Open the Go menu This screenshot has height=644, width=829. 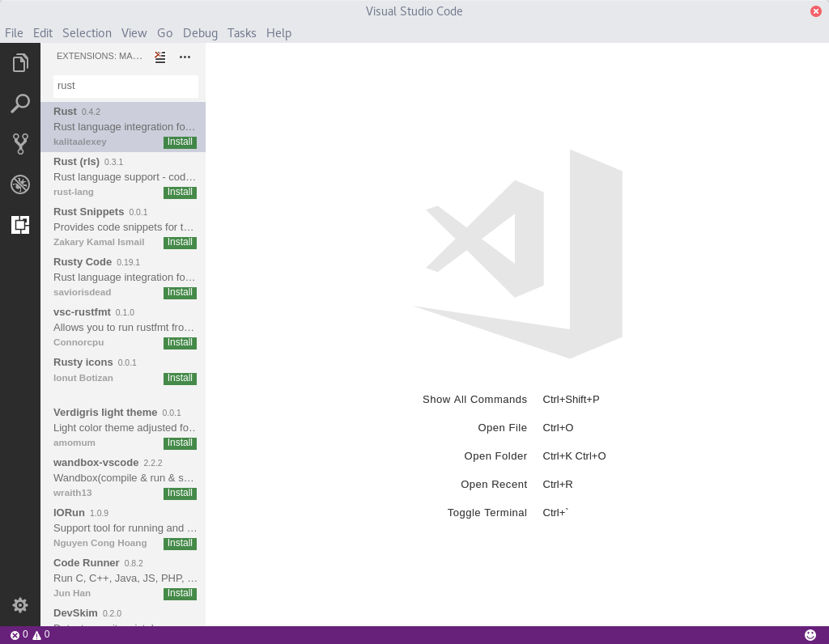click(x=164, y=32)
